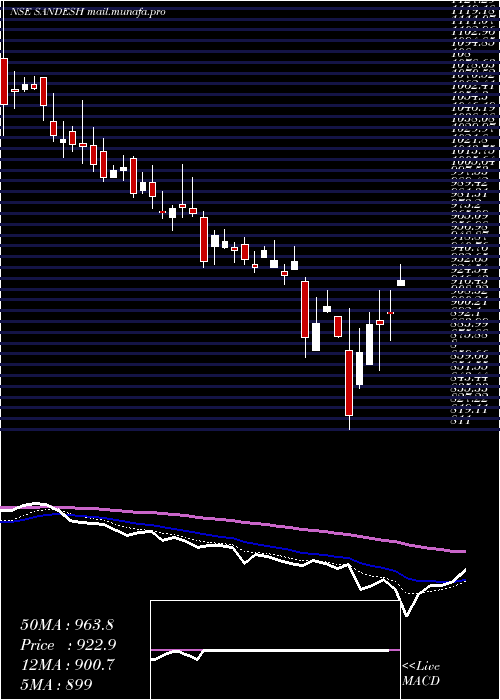
Task: Click the 819.11 price axis label
Action: 468,410
